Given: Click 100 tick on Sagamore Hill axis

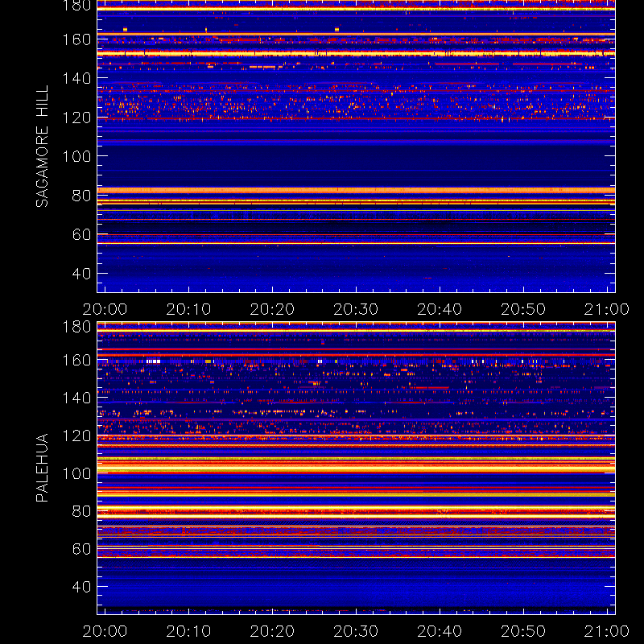Looking at the screenshot, I should [x=76, y=156].
